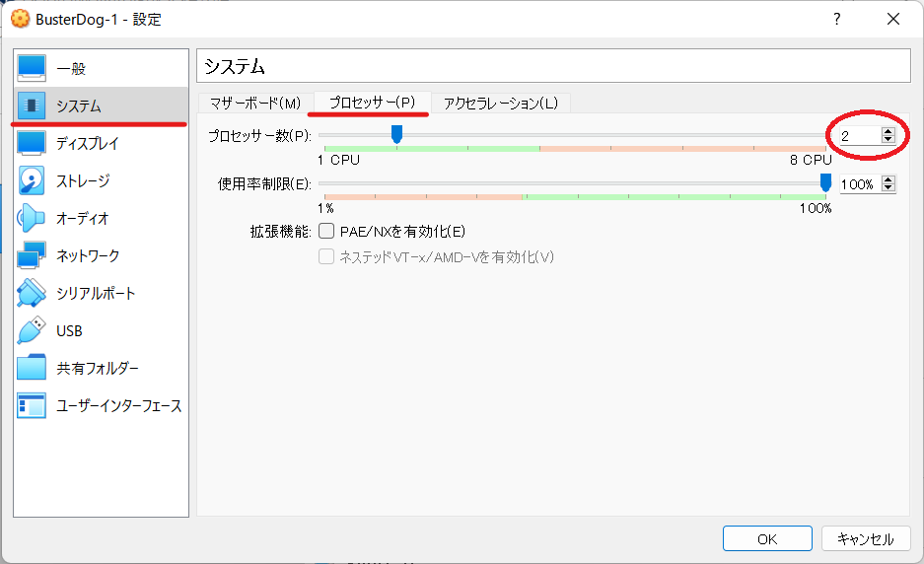Select 共有フォルダー category label
The image size is (924, 564).
(x=98, y=369)
